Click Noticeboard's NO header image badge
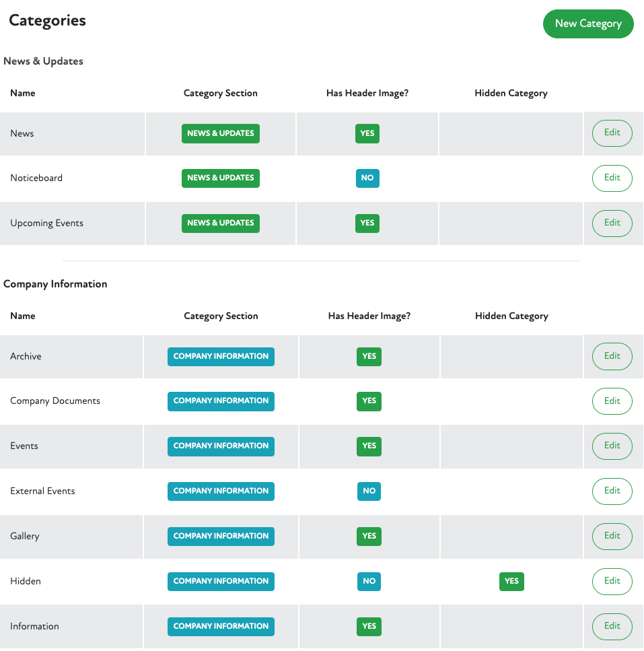 [x=367, y=178]
